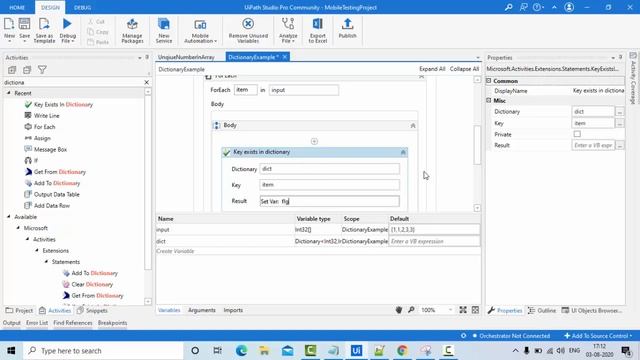Collapse the Misc properties section
640x360 pixels.
pyautogui.click(x=489, y=100)
